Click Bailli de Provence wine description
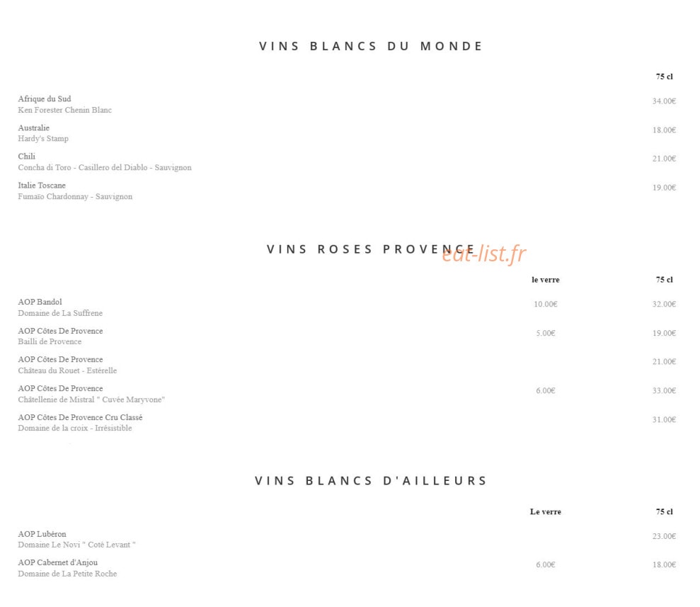Viewport: 700px width, 607px height. click(x=50, y=341)
